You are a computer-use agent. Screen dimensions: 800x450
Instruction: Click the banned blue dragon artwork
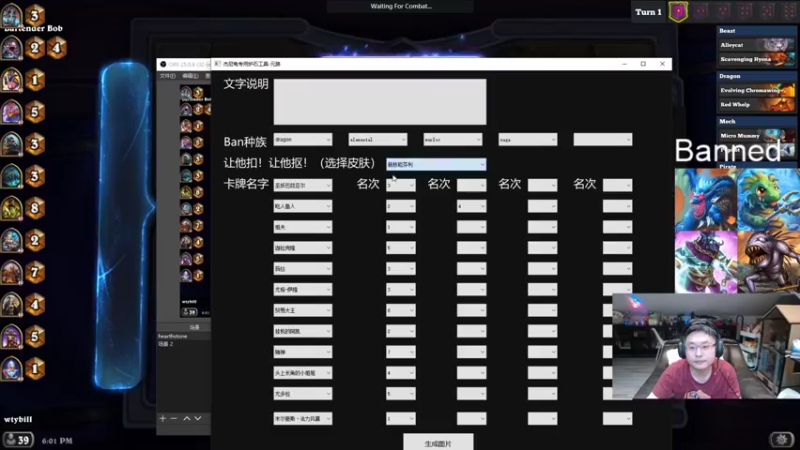(x=706, y=199)
